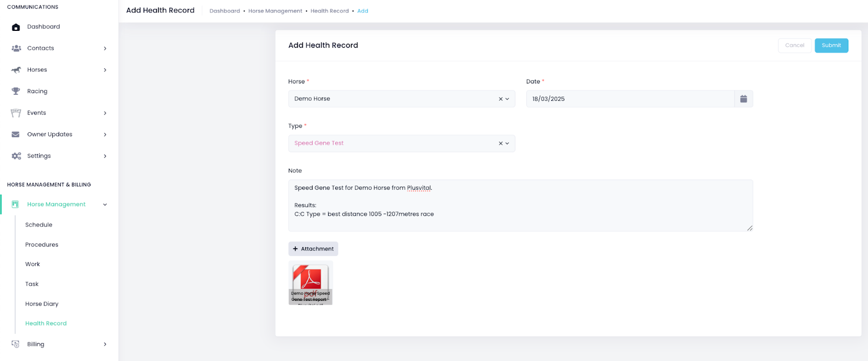Click the Add Attachment button

point(313,249)
